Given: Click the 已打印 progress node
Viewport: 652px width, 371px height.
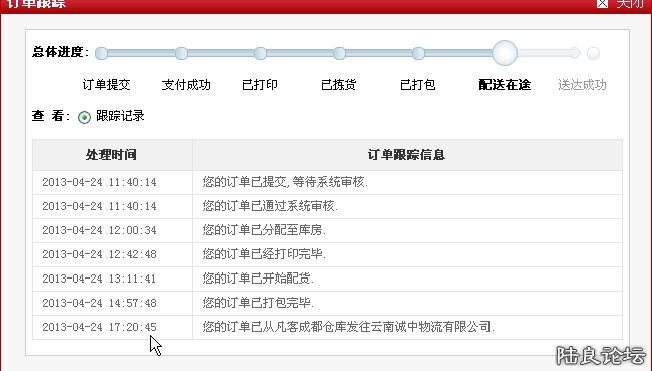Looking at the screenshot, I should pyautogui.click(x=260, y=53).
